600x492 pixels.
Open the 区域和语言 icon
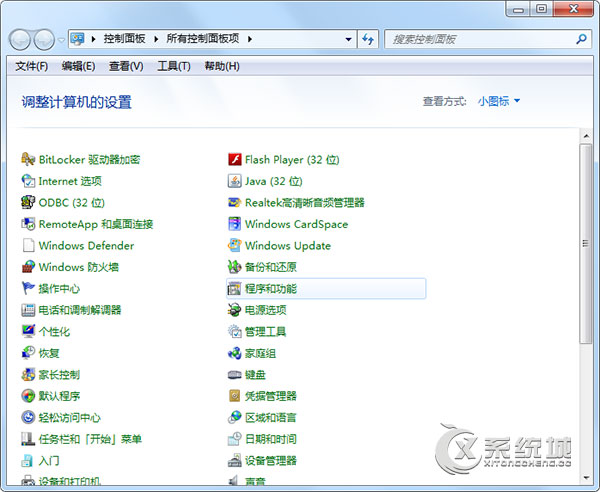point(235,417)
